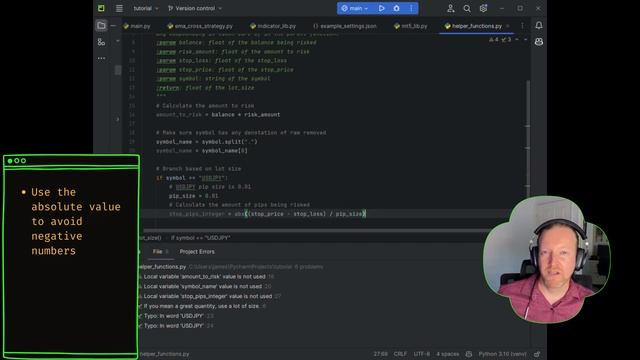The image size is (640, 360).
Task: Start debugging with the bug icon
Action: tap(396, 8)
